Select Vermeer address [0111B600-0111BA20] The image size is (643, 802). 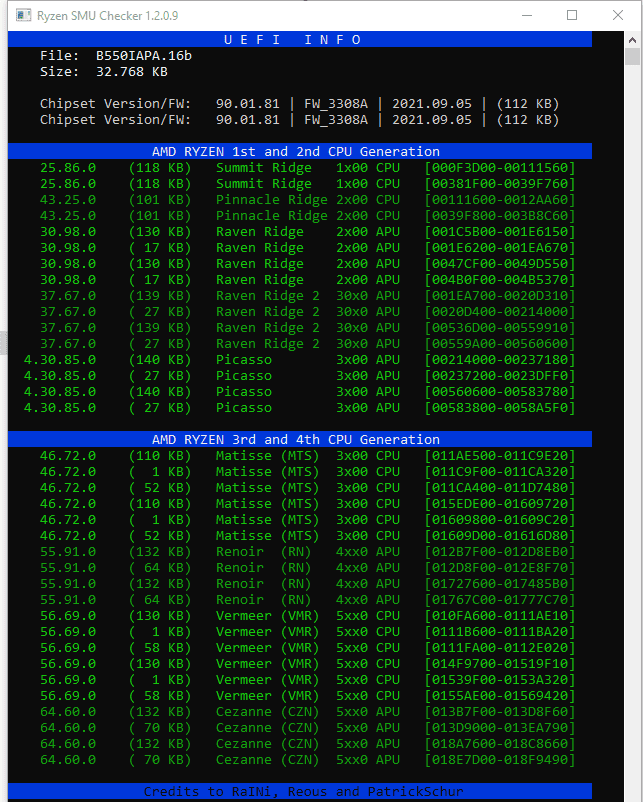click(500, 632)
